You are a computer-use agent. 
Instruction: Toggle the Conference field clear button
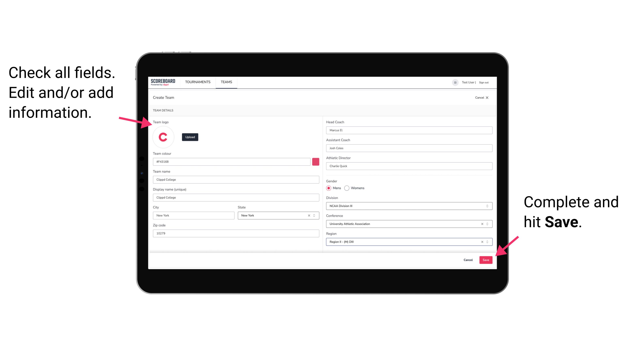tap(482, 224)
